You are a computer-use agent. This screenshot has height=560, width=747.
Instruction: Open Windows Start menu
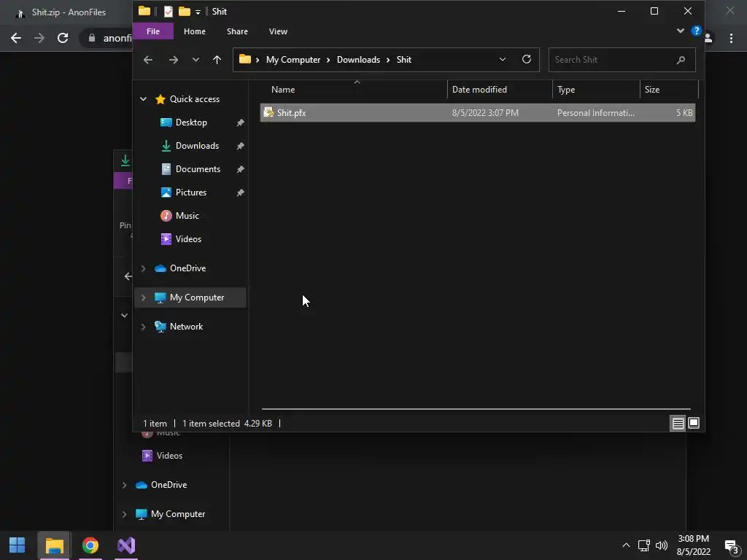[x=18, y=545]
